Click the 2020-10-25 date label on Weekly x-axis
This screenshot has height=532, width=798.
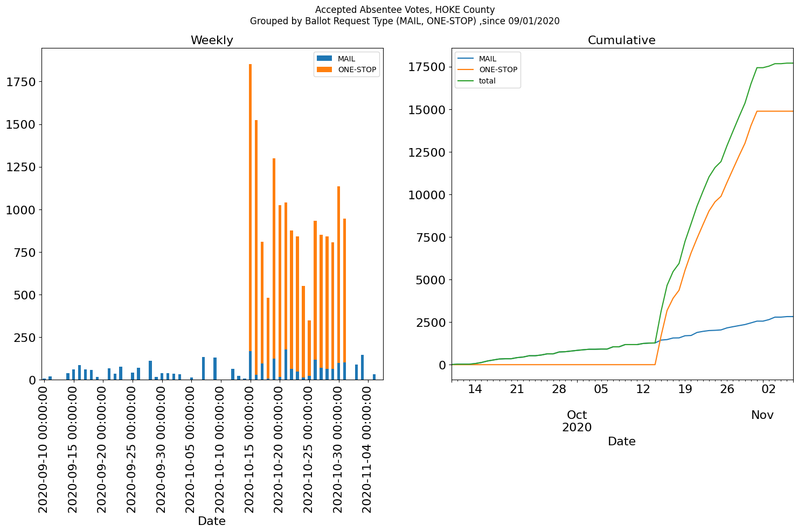308,449
